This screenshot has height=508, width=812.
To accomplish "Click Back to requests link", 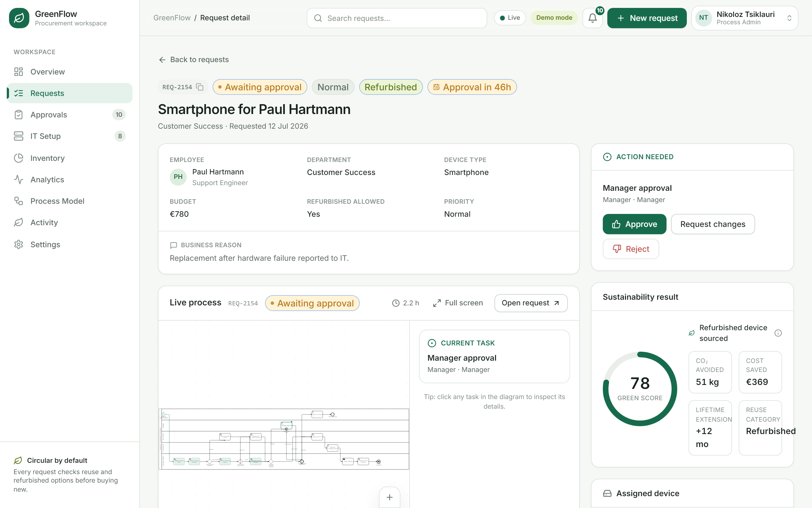I will [x=194, y=60].
